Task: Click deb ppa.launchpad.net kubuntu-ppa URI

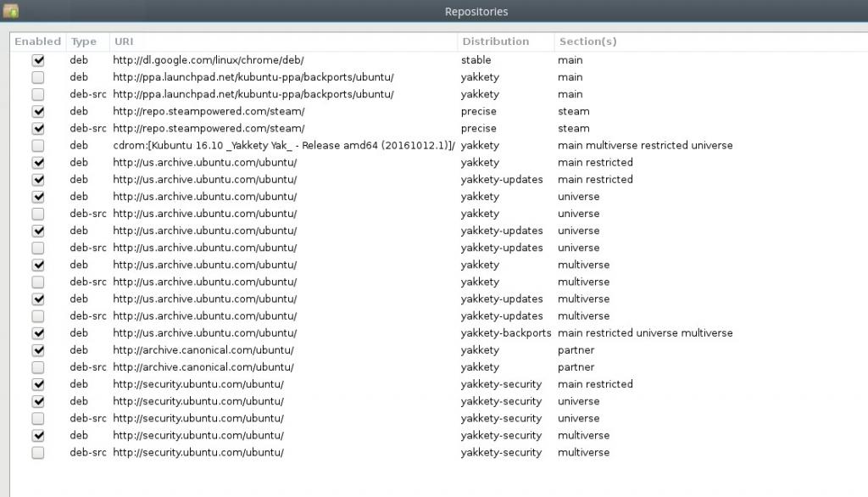Action: tap(253, 77)
